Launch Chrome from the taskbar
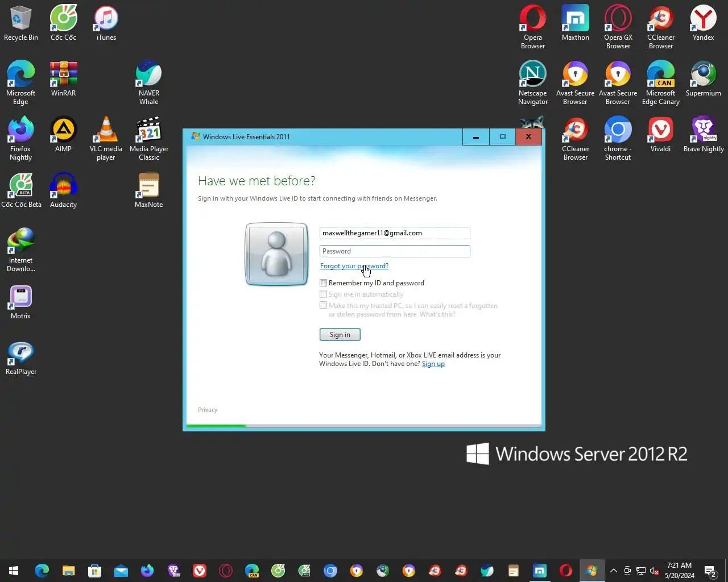 [330, 571]
